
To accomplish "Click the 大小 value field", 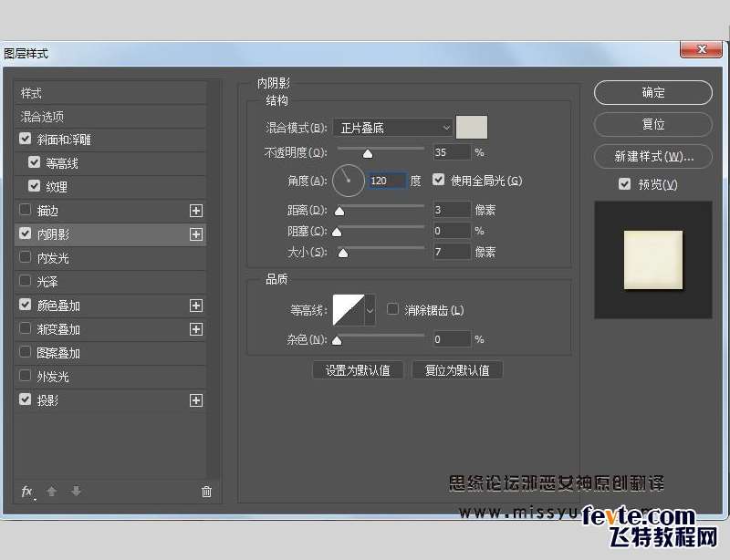I will [452, 252].
